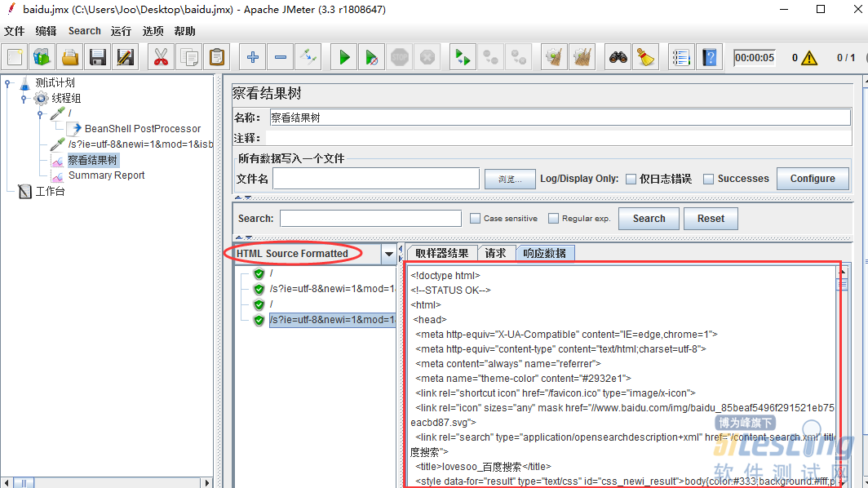
Task: Open the 帮助 menu
Action: point(185,31)
